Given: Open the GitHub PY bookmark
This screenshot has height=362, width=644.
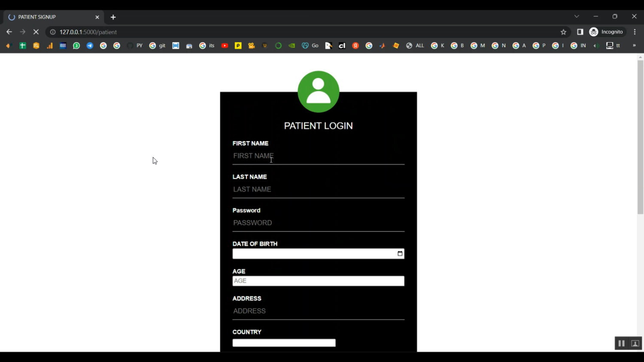Looking at the screenshot, I should pos(134,45).
